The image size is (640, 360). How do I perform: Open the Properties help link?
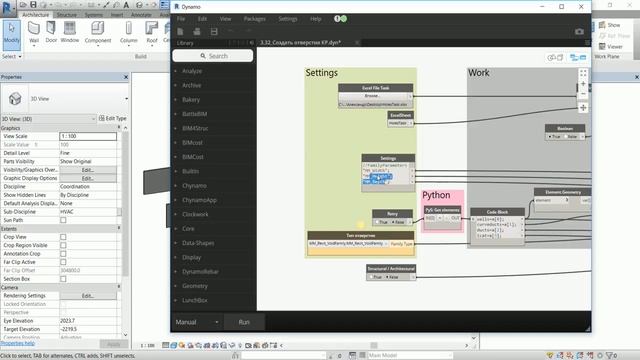[x=17, y=343]
